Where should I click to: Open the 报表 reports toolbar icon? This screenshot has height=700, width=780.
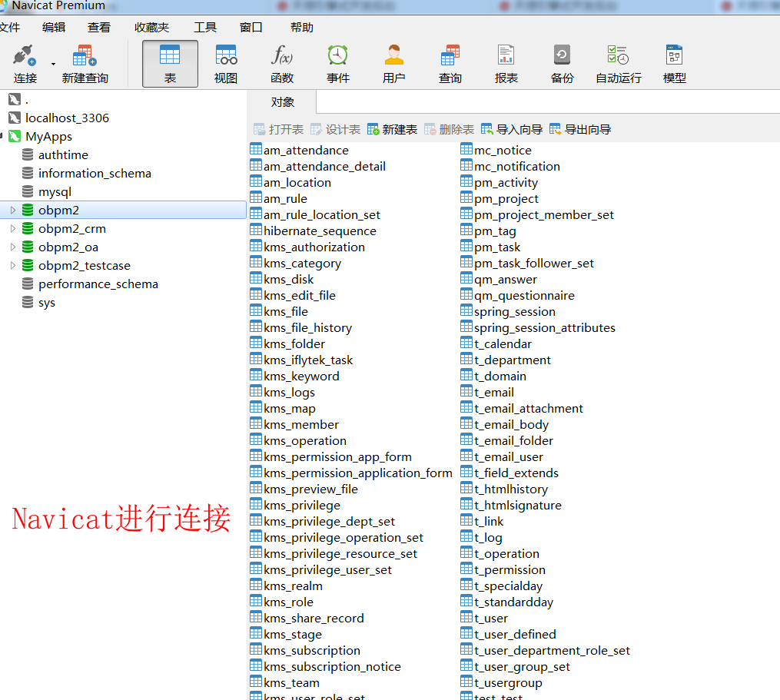(x=506, y=55)
